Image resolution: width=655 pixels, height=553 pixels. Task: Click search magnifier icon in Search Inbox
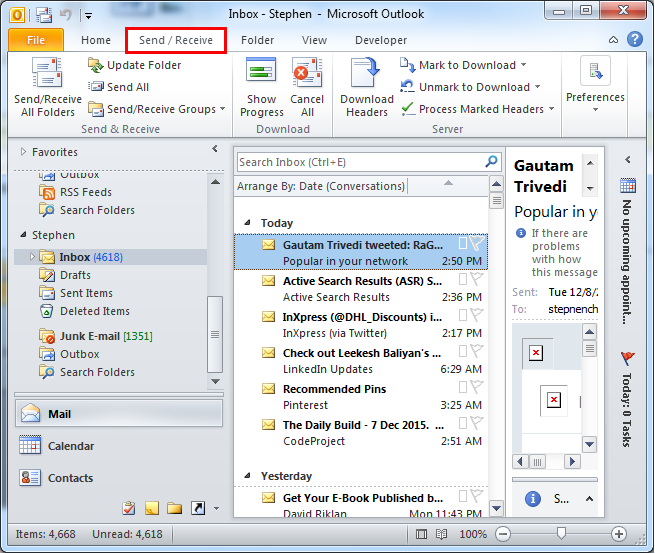[491, 161]
